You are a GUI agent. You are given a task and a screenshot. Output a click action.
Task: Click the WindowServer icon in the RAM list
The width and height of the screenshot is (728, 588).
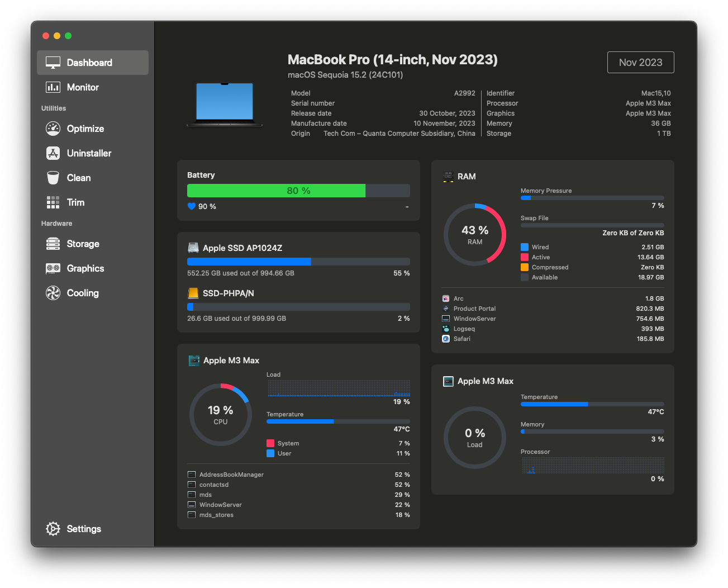click(446, 319)
